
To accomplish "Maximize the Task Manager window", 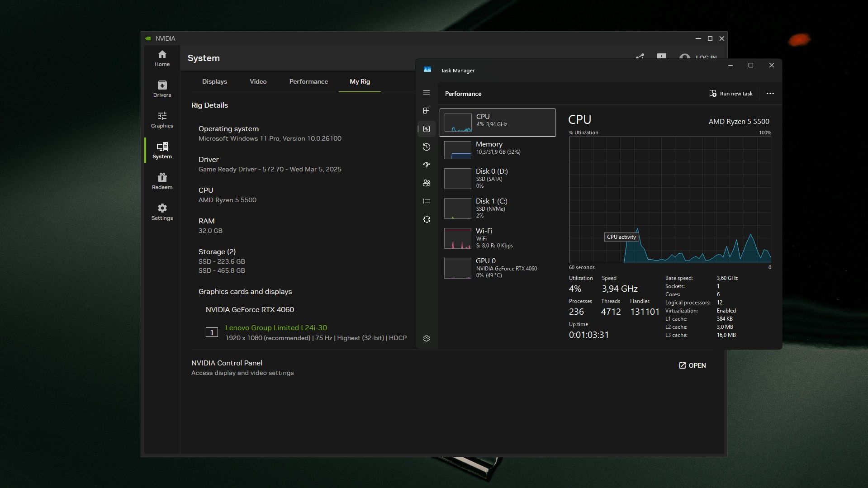I will tap(751, 65).
